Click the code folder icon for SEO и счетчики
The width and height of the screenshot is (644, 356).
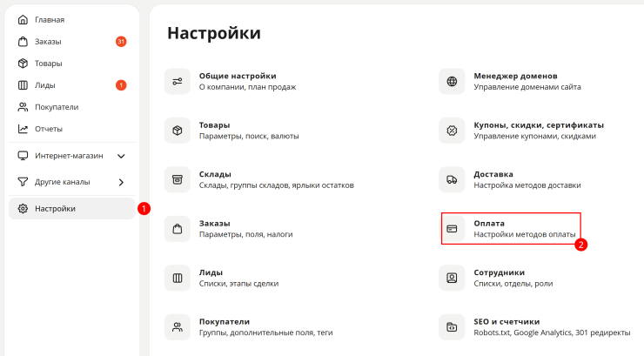tap(452, 327)
